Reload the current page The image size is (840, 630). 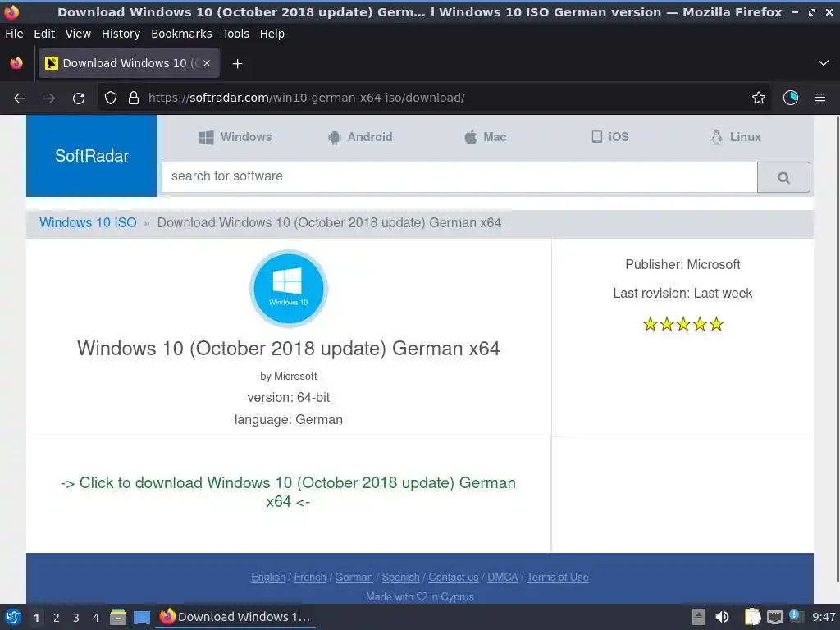pos(79,98)
